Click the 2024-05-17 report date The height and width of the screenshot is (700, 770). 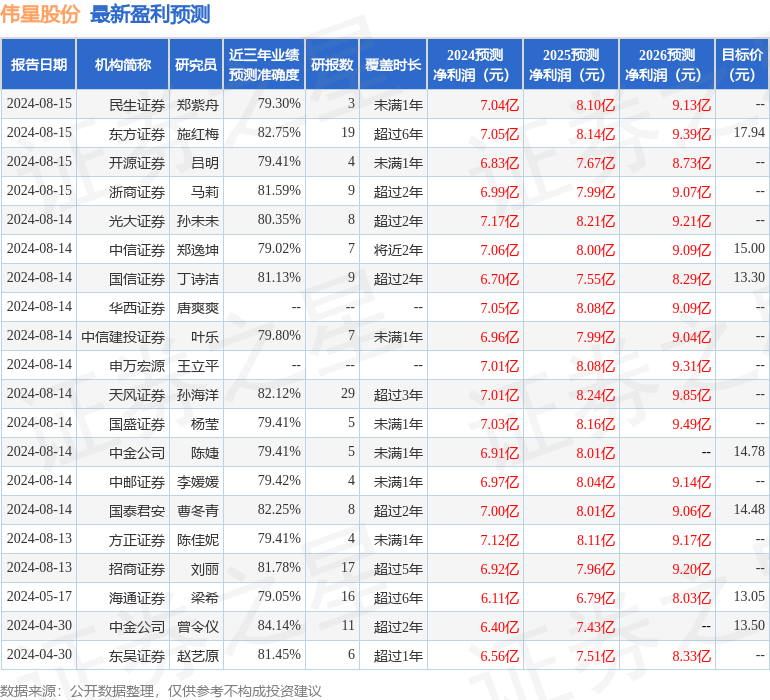click(39, 596)
